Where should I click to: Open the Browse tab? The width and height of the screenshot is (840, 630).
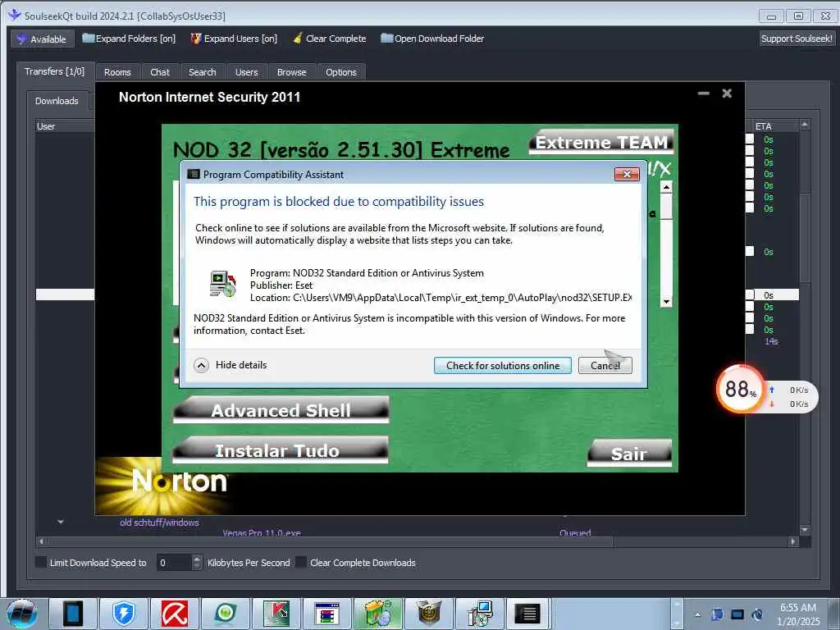click(x=291, y=72)
